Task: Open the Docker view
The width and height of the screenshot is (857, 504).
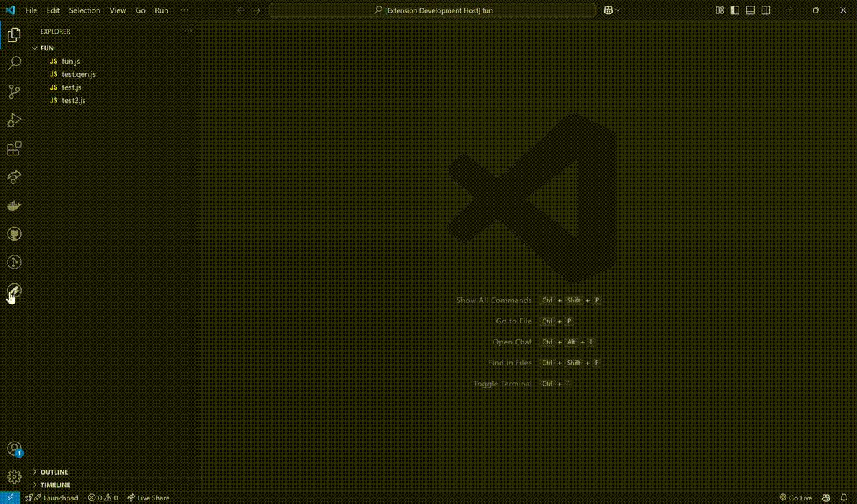Action: (14, 206)
